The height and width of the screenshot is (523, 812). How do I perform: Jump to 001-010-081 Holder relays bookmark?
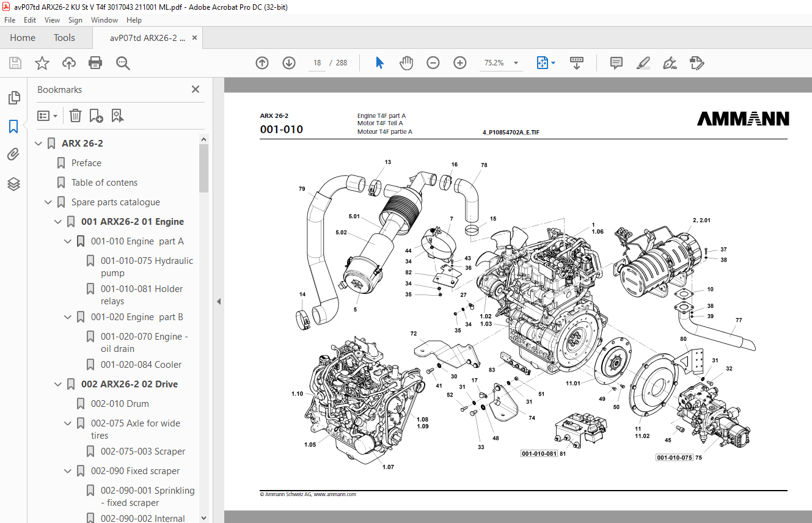coord(142,295)
